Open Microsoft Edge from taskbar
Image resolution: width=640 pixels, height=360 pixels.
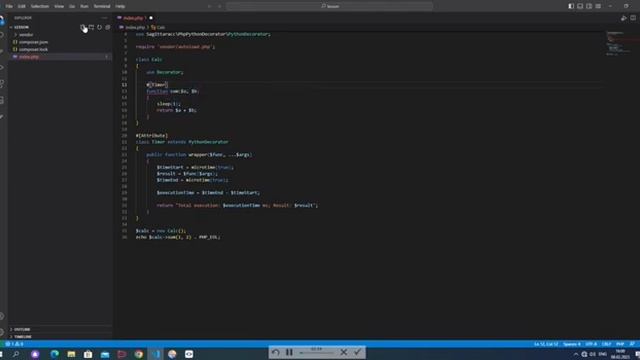click(x=54, y=354)
